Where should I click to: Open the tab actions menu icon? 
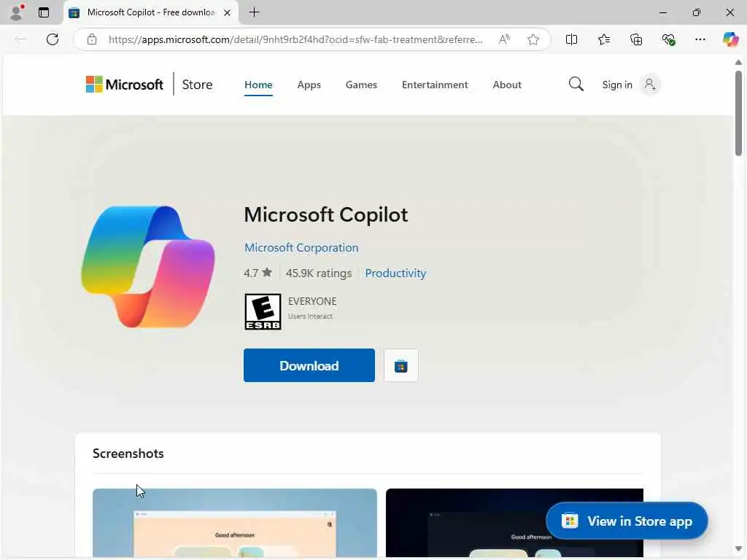(44, 12)
